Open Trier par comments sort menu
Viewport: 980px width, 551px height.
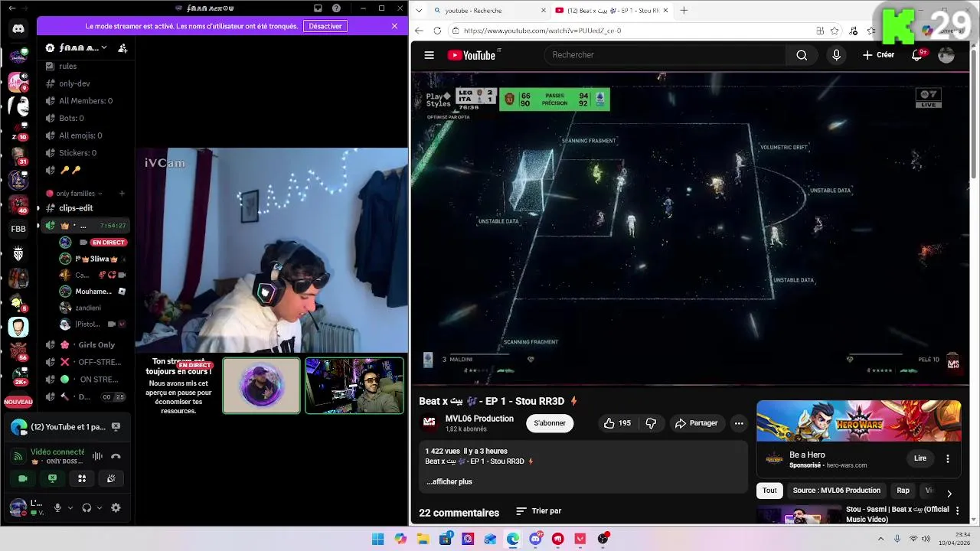point(539,511)
